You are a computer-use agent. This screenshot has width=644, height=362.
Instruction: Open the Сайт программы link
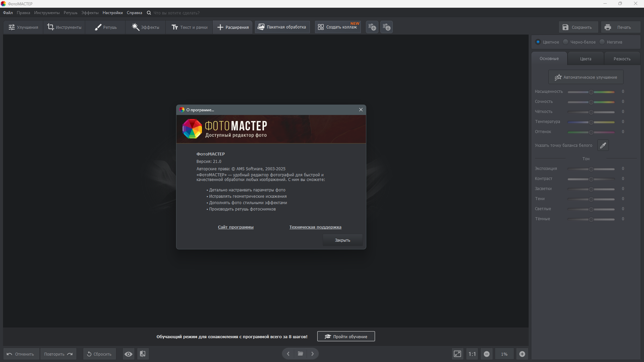tap(235, 227)
